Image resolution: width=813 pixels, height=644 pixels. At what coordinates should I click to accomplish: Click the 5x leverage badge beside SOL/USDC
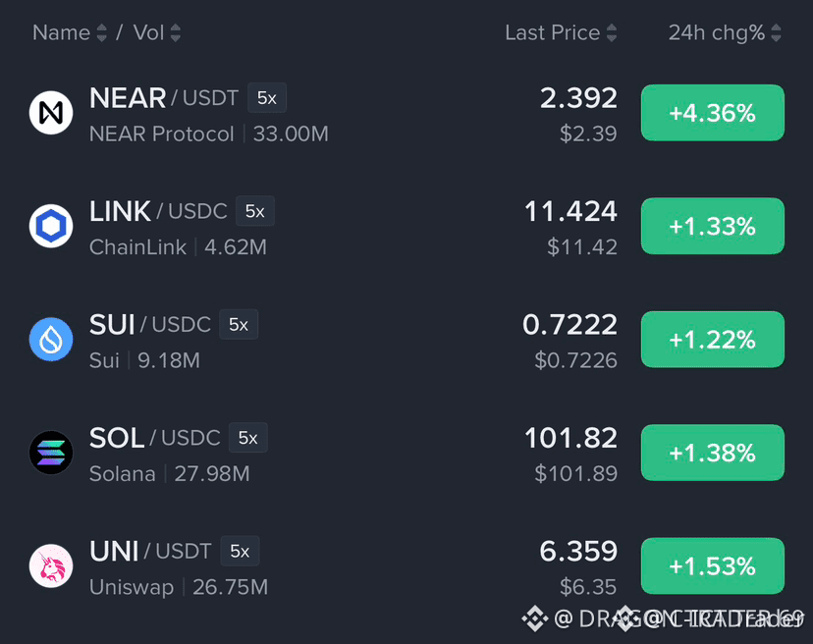247,438
